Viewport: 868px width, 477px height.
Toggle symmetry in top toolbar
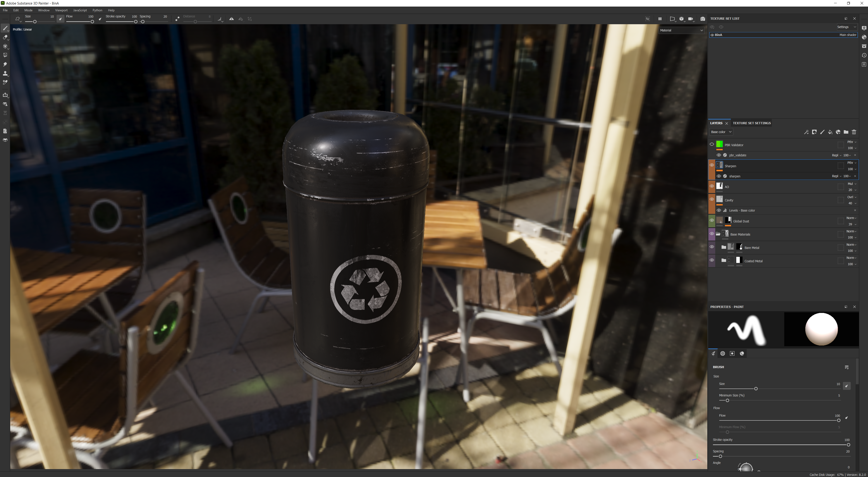[232, 19]
